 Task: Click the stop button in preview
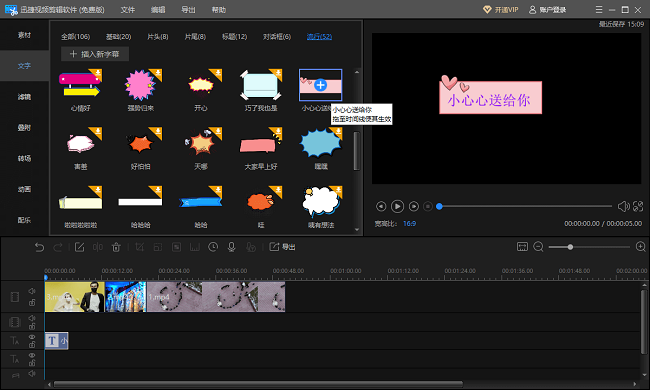pyautogui.click(x=428, y=206)
